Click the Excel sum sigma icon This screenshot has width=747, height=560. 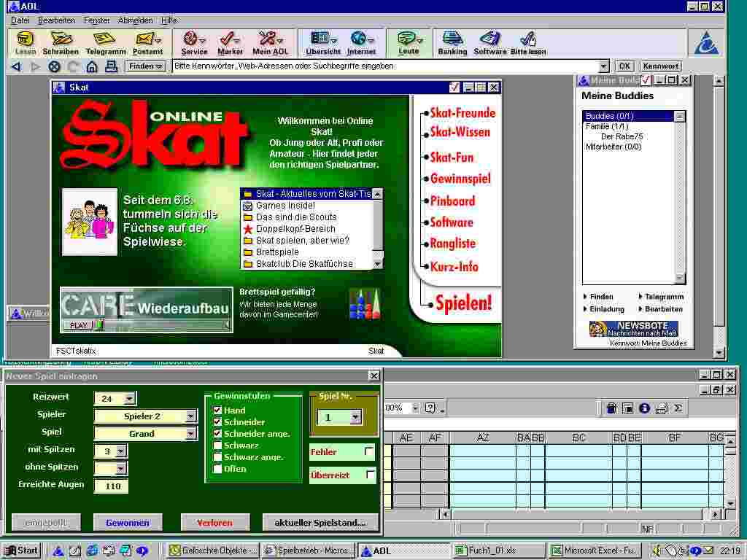678,408
